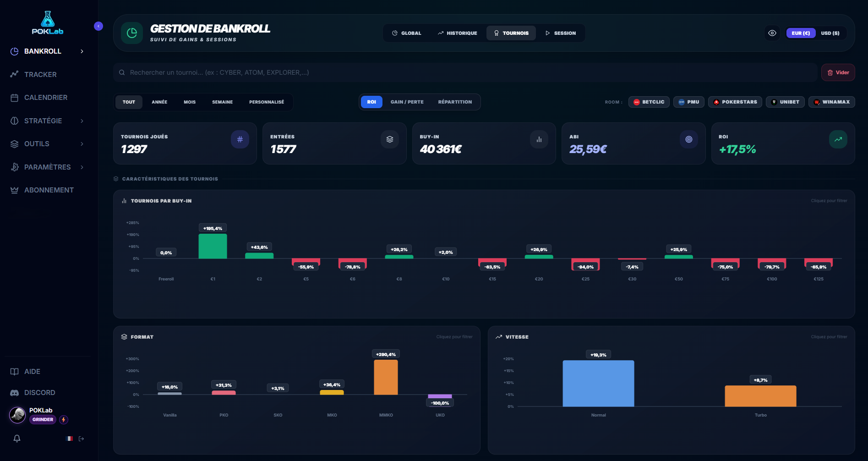Click the target icon on ABI card
Image resolution: width=868 pixels, height=461 pixels.
point(689,139)
